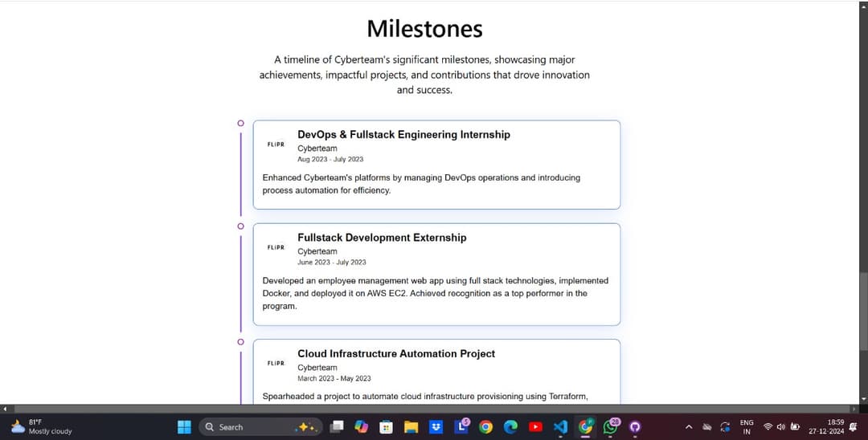Open the Windows Start menu
The image size is (868, 440).
184,427
